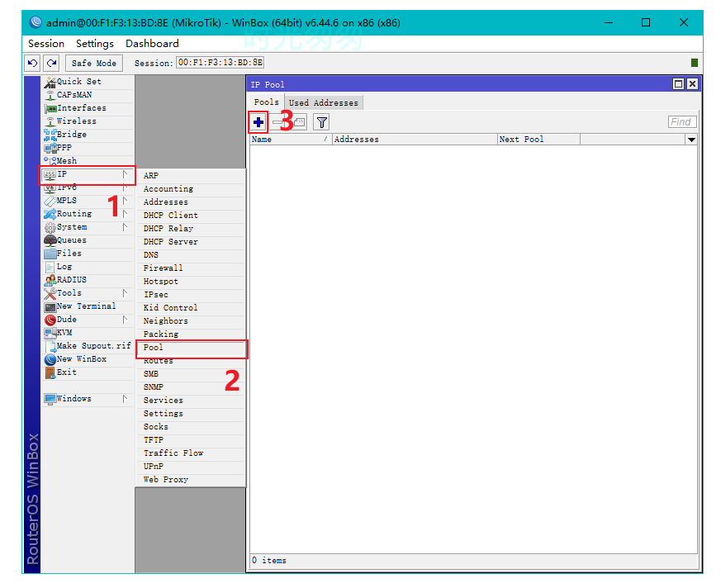
Task: Close the IP Pool inner window
Action: 692,83
